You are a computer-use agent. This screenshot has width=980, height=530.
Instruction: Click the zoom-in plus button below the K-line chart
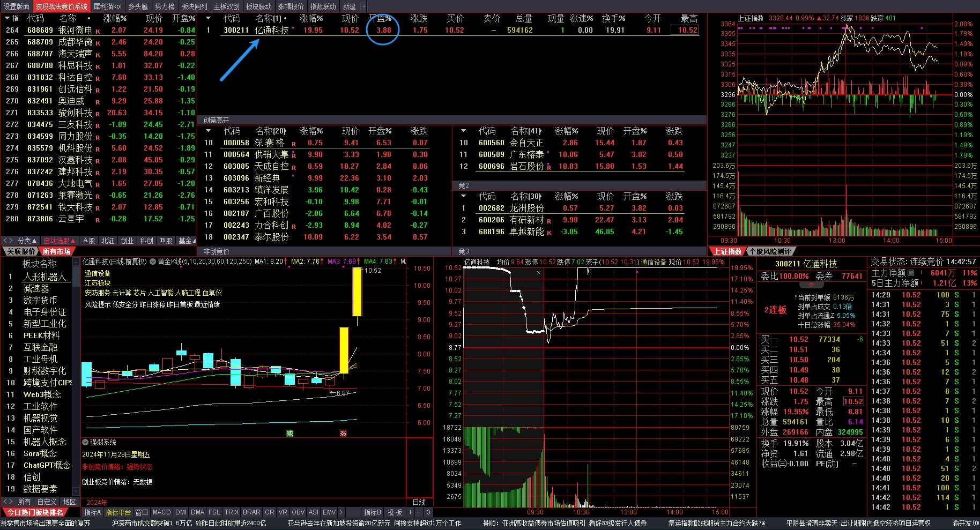click(x=411, y=512)
